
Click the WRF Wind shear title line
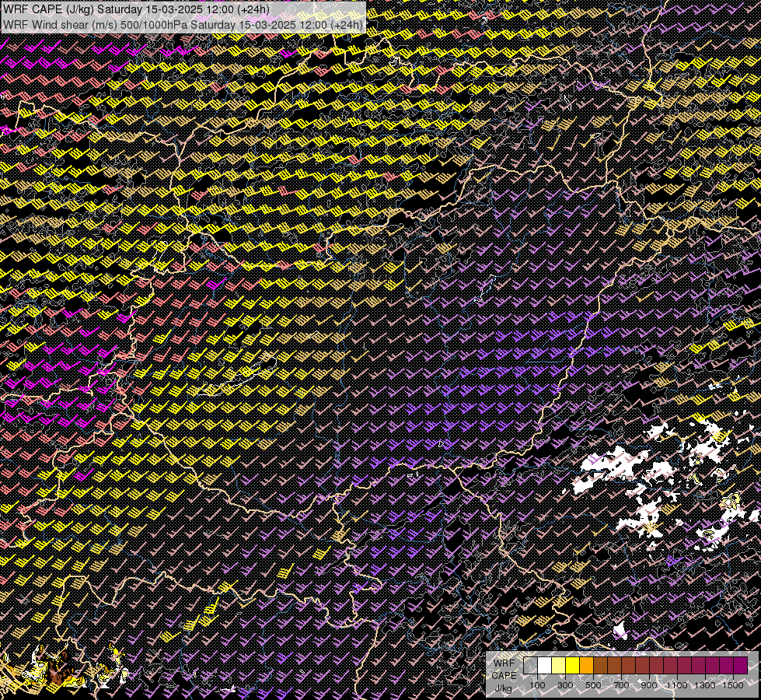click(183, 25)
